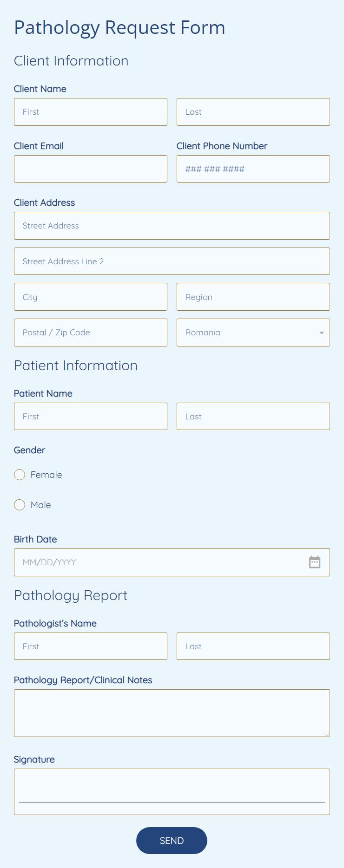Viewport: 344px width, 868px height.
Task: Click the Client Email input field
Action: pos(90,169)
